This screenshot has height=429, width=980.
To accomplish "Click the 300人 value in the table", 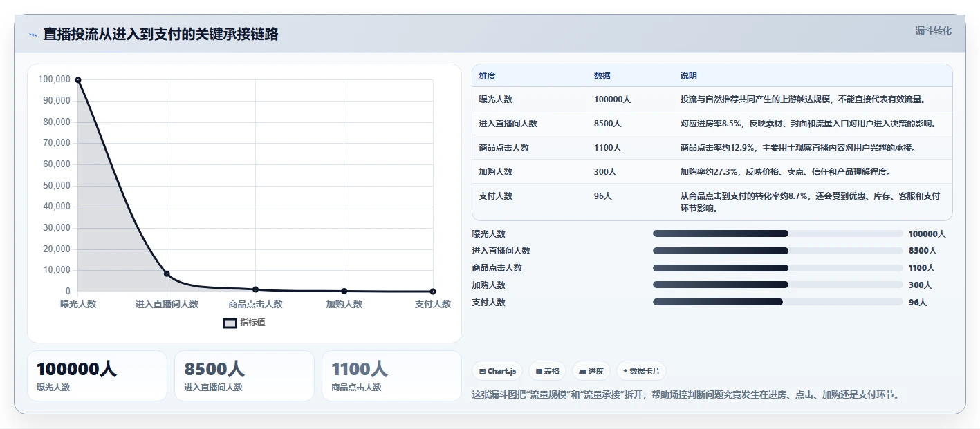I will tap(605, 172).
